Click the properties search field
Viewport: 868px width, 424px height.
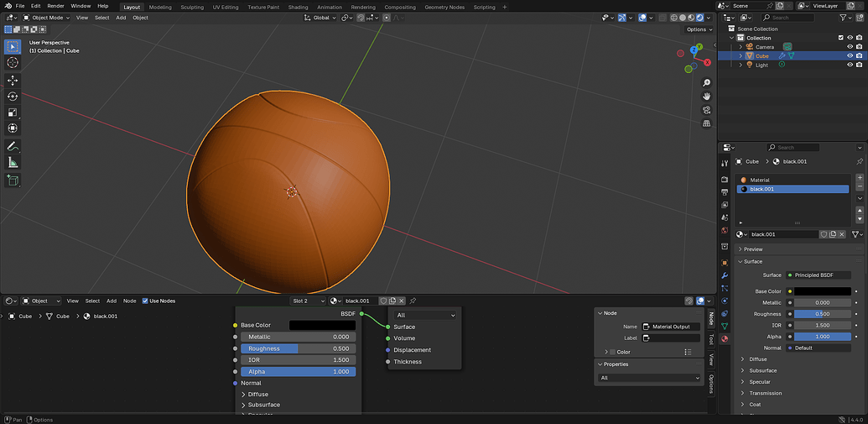pyautogui.click(x=793, y=148)
